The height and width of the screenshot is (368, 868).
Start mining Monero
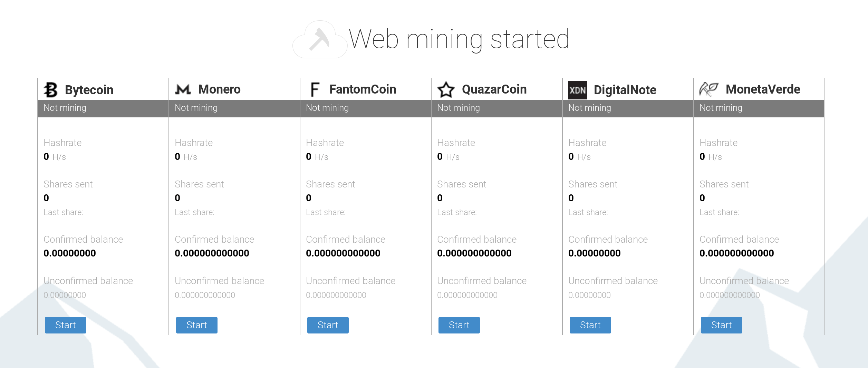pos(197,325)
